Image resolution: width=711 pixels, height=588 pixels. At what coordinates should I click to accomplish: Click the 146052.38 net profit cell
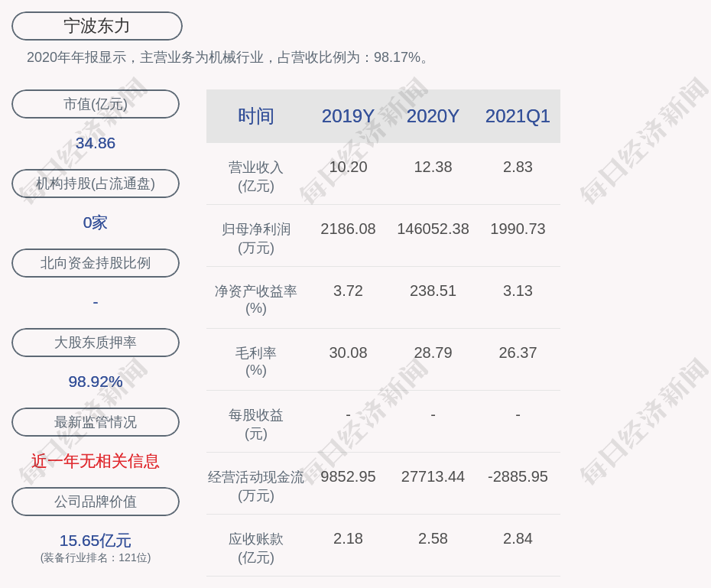[x=433, y=229]
